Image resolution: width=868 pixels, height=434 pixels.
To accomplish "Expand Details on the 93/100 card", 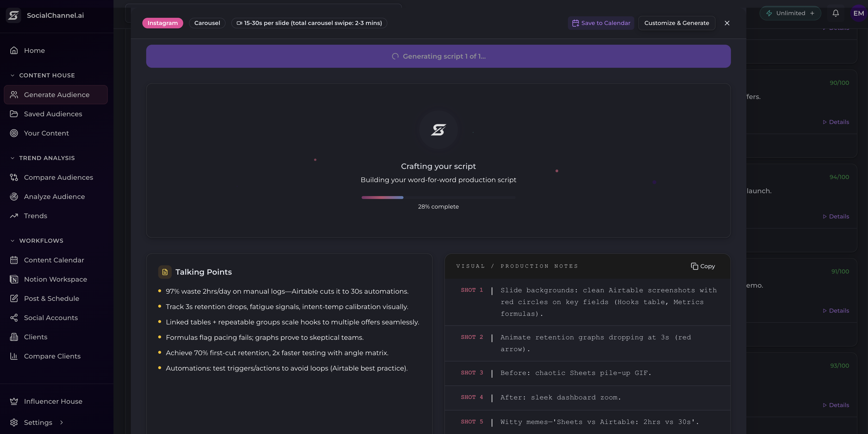I will 836,405.
